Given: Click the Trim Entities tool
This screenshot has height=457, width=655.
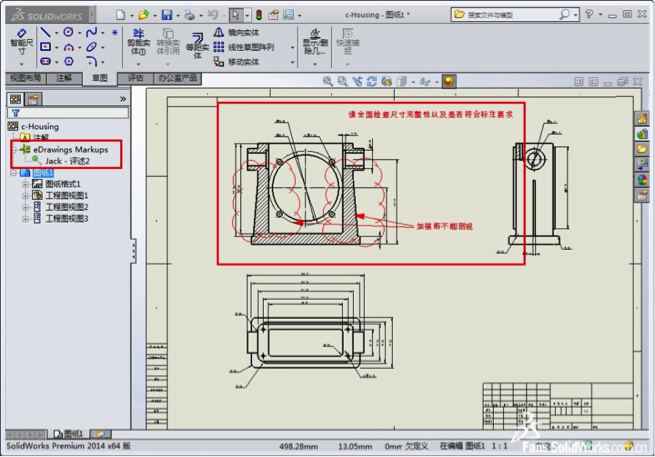Looking at the screenshot, I should (x=138, y=42).
